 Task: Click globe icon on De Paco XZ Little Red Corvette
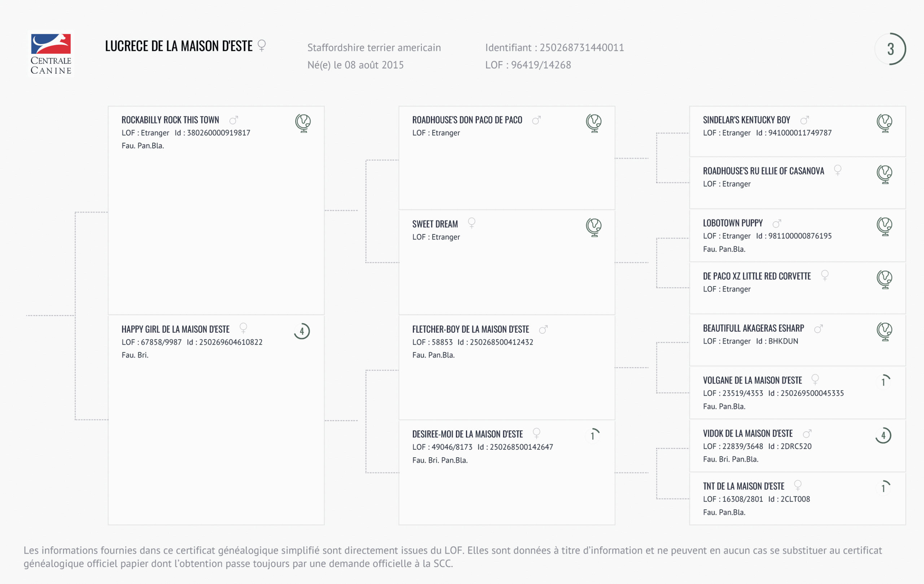click(x=884, y=279)
